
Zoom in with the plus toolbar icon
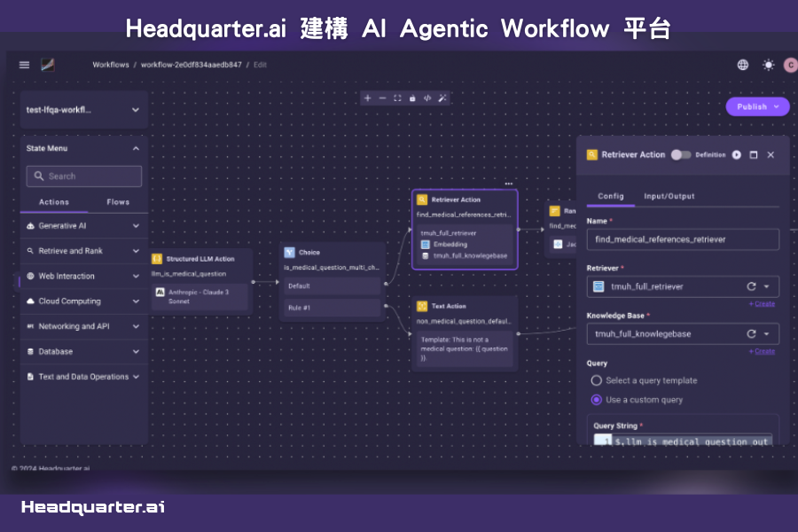(367, 98)
